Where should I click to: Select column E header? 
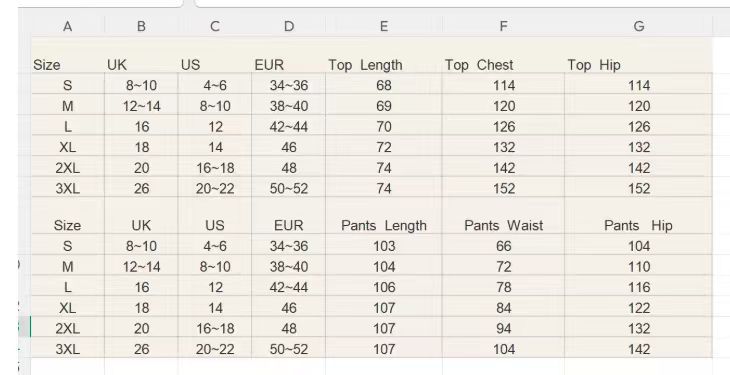coord(384,27)
